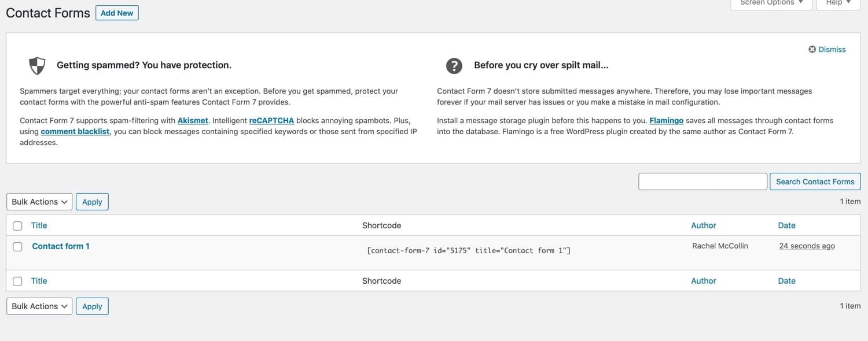Open the top Bulk Actions dropdown
868x341 pixels.
click(x=39, y=201)
